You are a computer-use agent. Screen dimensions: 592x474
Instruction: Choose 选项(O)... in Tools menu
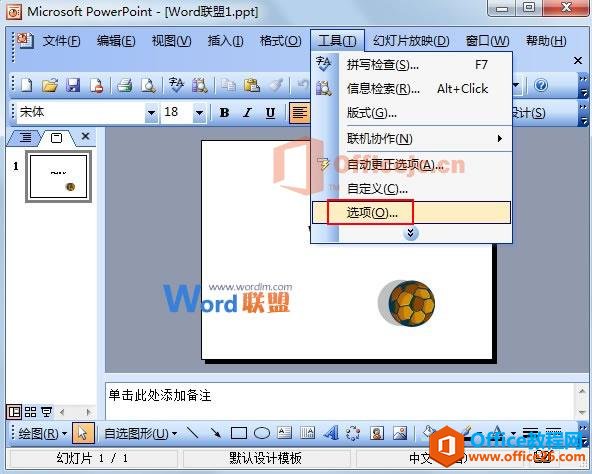pyautogui.click(x=411, y=213)
